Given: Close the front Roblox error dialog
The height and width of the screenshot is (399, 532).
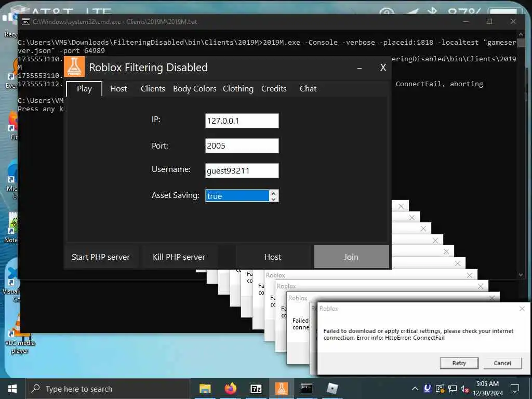Looking at the screenshot, I should [522, 309].
